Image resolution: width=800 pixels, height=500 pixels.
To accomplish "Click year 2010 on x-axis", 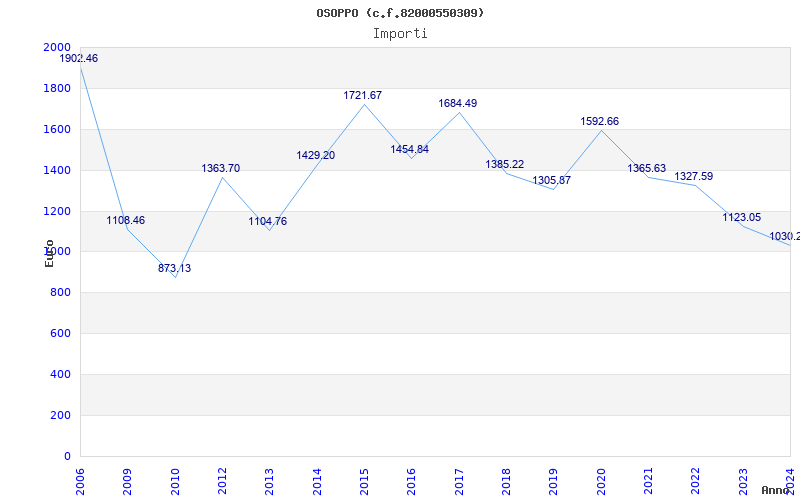I will coord(175,481).
